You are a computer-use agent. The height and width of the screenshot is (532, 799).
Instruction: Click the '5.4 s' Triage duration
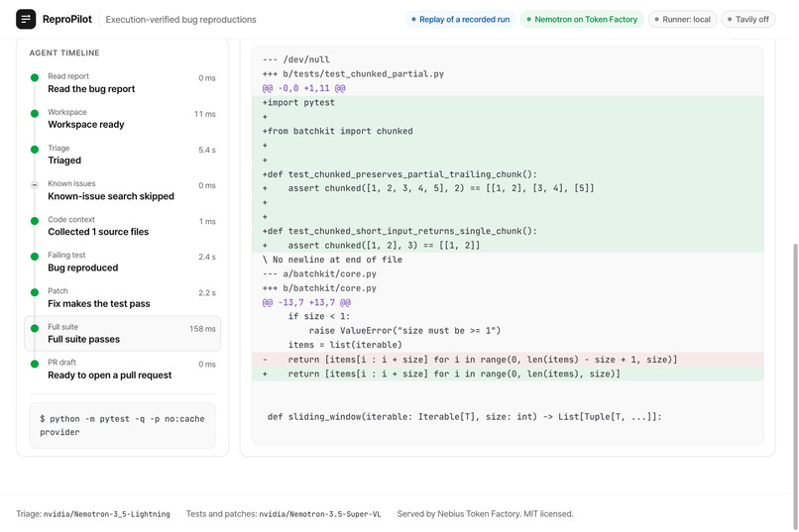[207, 150]
